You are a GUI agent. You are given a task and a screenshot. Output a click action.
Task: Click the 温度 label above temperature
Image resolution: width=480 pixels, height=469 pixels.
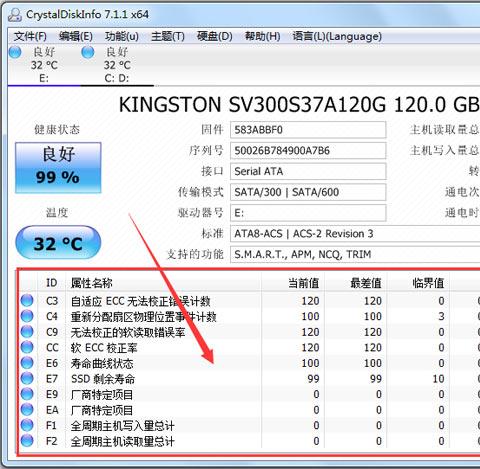[x=57, y=212]
